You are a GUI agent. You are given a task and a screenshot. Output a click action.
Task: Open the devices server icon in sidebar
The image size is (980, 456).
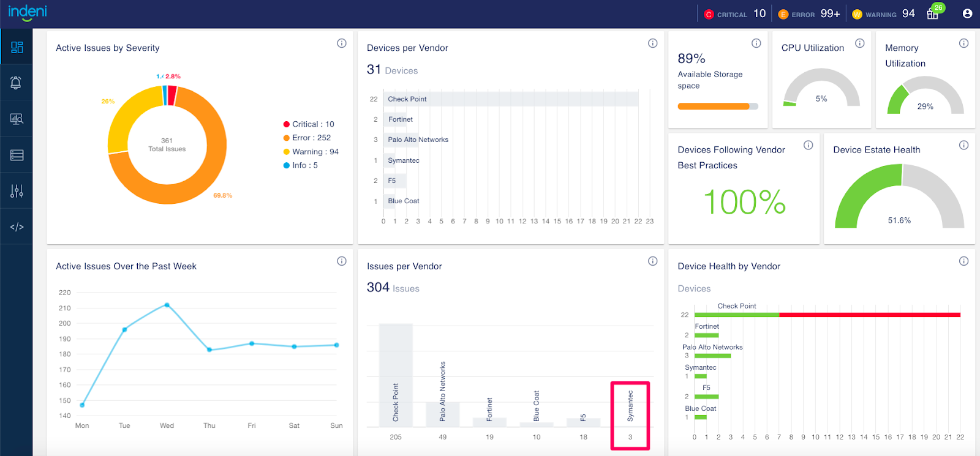(x=17, y=155)
